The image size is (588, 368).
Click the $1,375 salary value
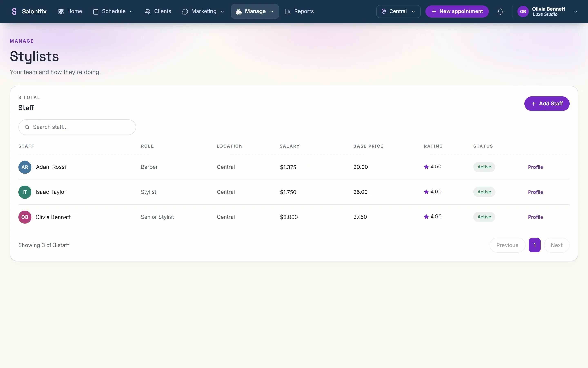[x=288, y=167]
